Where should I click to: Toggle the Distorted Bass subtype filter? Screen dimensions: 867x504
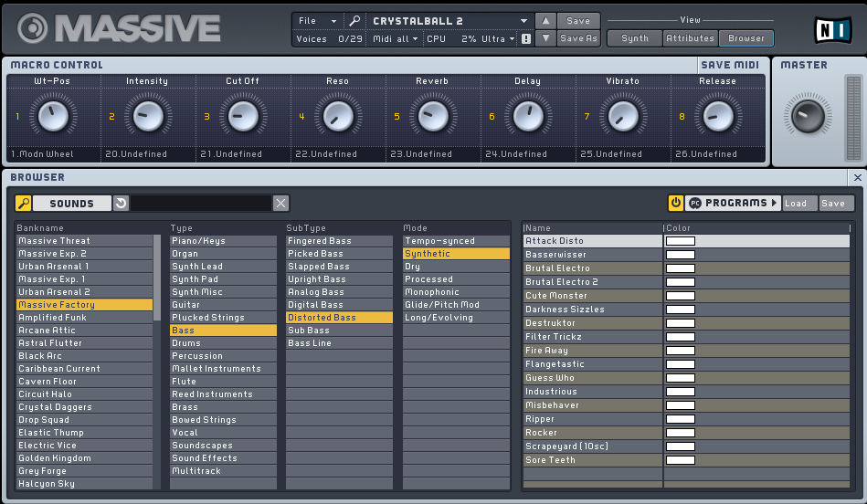(x=338, y=318)
